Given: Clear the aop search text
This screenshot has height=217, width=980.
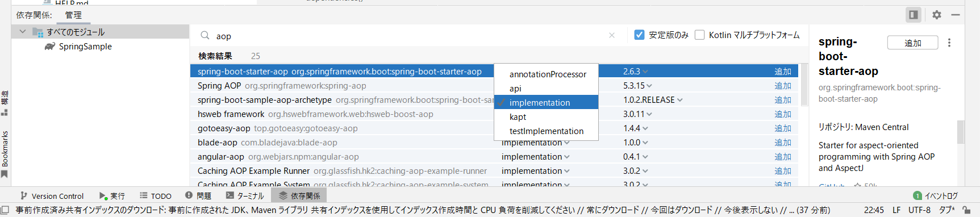Looking at the screenshot, I should pos(612,35).
